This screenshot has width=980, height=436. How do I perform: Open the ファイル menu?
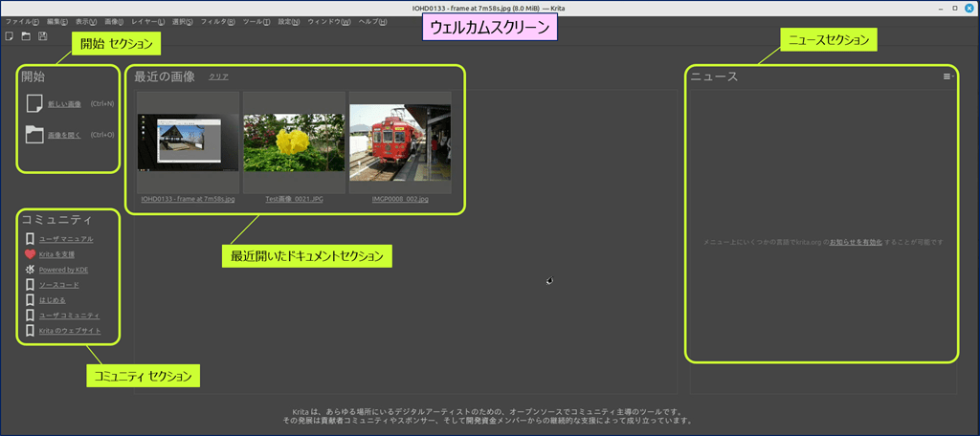[22, 21]
